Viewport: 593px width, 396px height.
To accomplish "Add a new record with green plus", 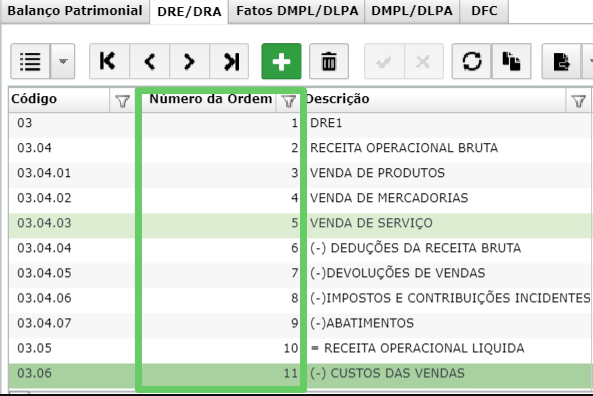I will [281, 61].
